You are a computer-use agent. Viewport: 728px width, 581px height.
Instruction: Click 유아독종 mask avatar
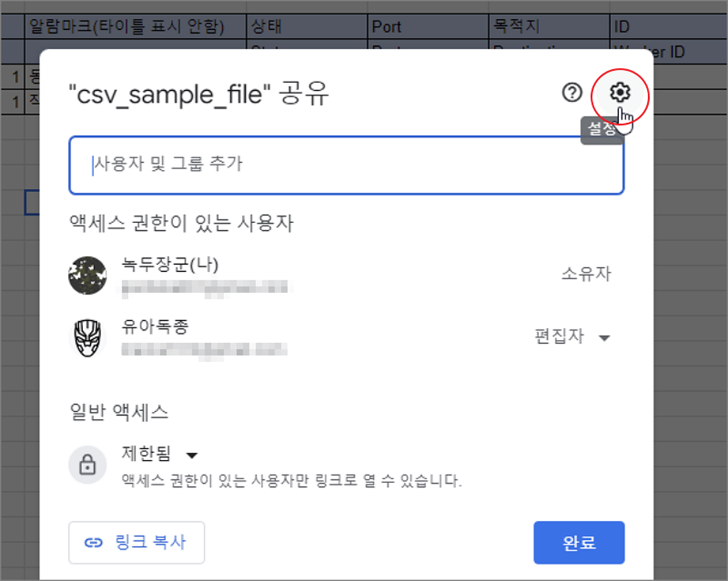88,338
